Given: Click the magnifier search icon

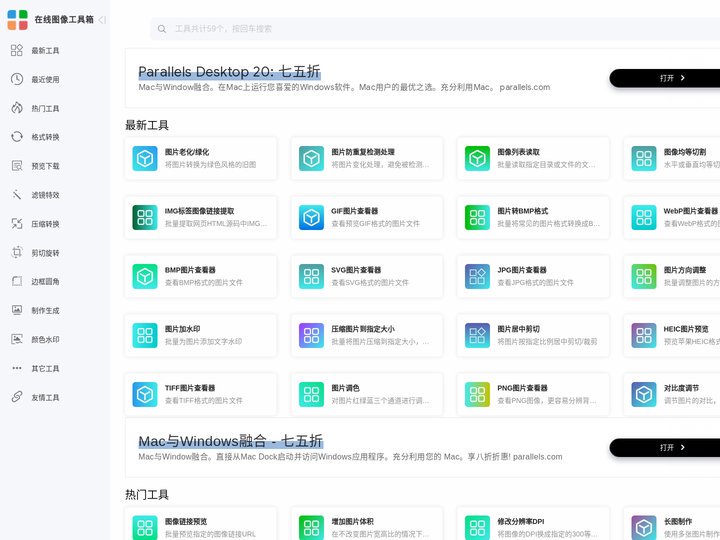Looking at the screenshot, I should click(162, 29).
